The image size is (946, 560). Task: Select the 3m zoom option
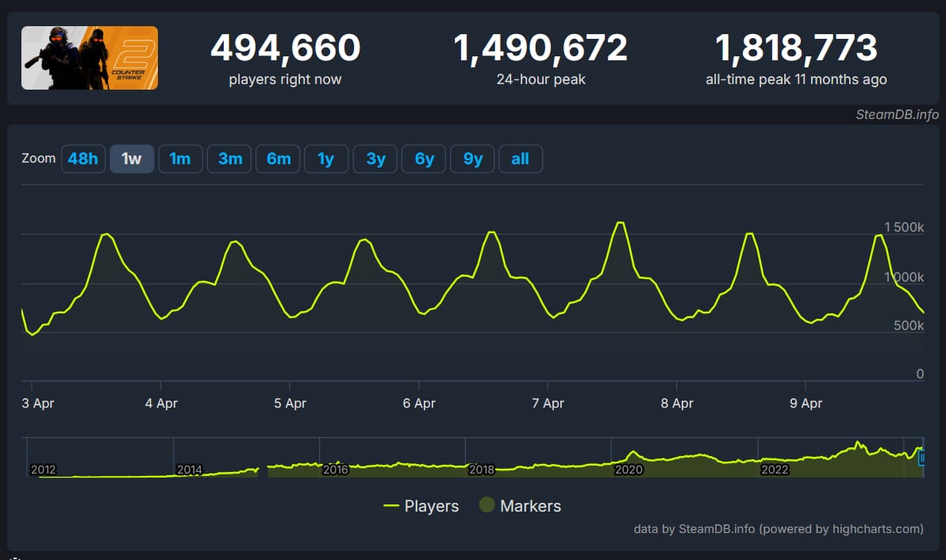(x=229, y=159)
